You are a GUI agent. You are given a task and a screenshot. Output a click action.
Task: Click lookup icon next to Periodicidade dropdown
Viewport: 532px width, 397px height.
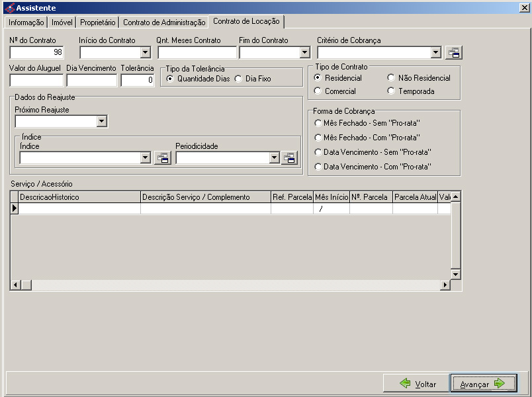289,158
